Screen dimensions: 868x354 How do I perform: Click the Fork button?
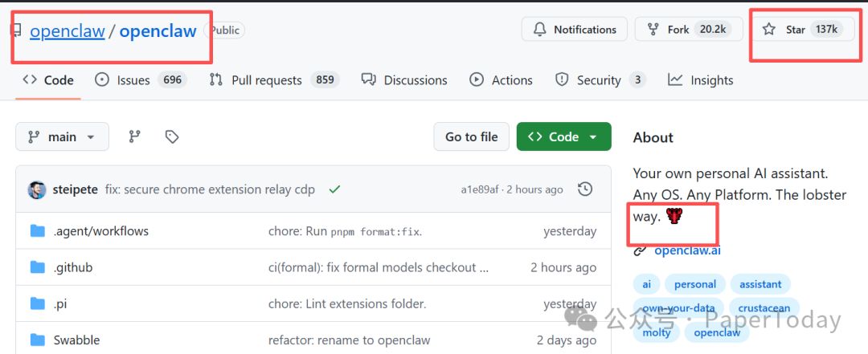coord(689,30)
